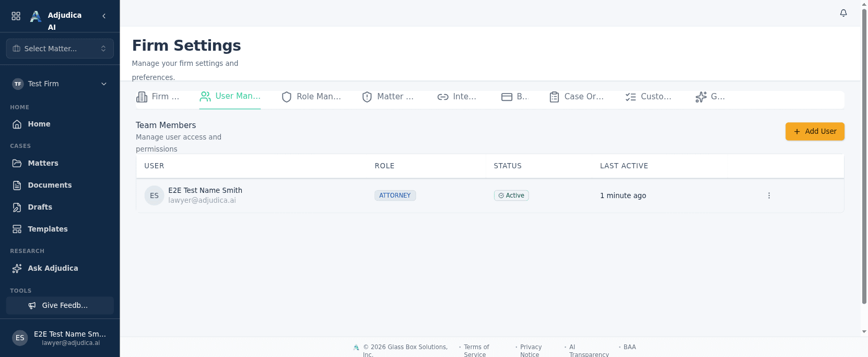
Task: Select the User Management tab
Action: (230, 96)
